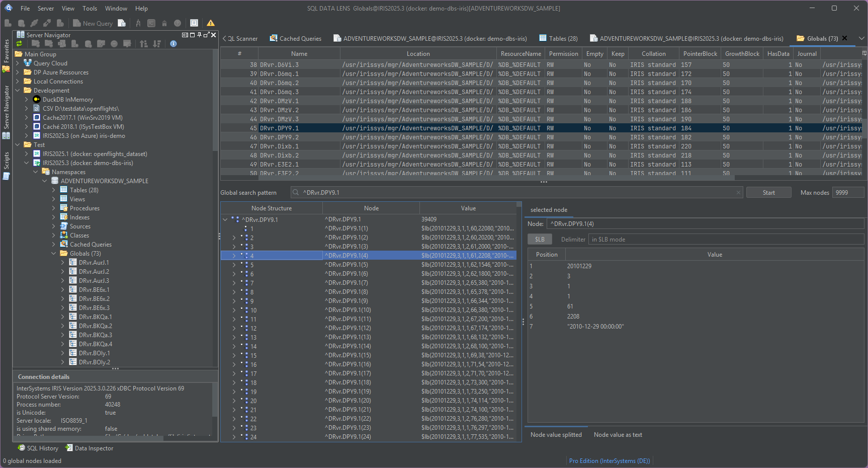Screen dimensions: 868x468
Task: Open the Tools menu
Action: click(90, 9)
